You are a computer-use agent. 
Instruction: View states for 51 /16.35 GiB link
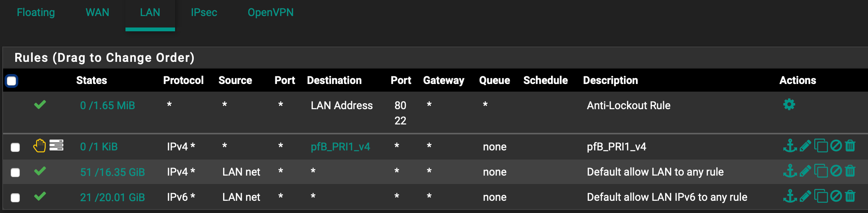[x=113, y=172]
